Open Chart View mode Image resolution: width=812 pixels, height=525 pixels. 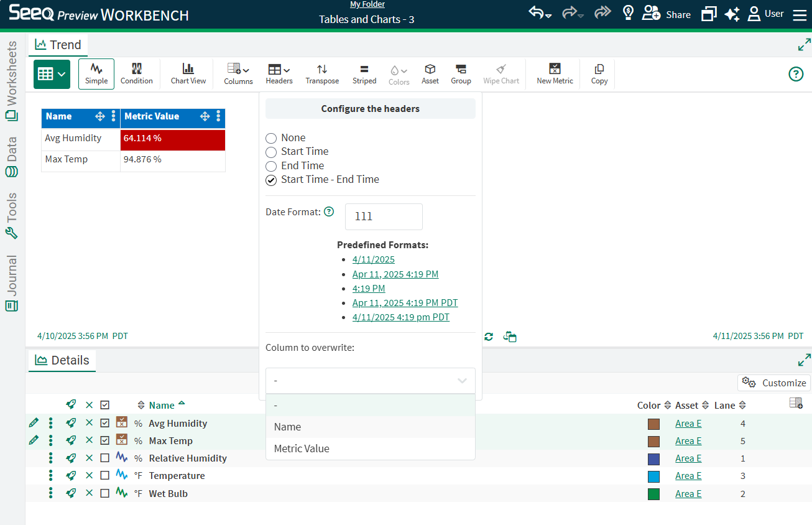coord(188,73)
